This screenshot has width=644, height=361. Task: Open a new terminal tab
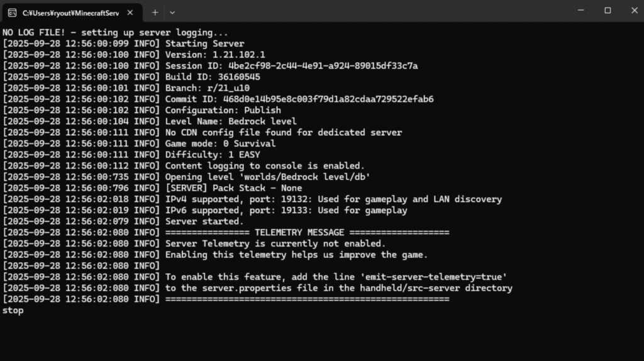[155, 12]
